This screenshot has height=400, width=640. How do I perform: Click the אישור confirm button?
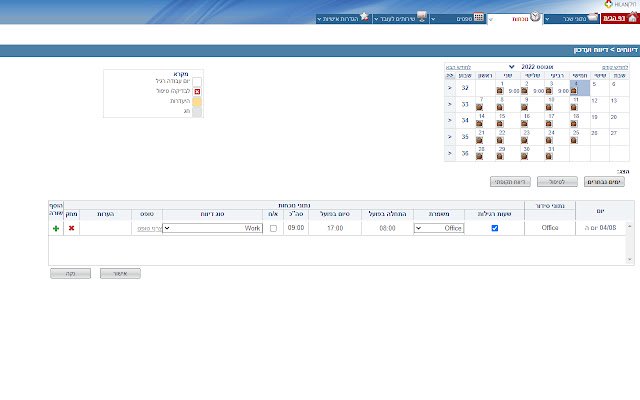120,273
